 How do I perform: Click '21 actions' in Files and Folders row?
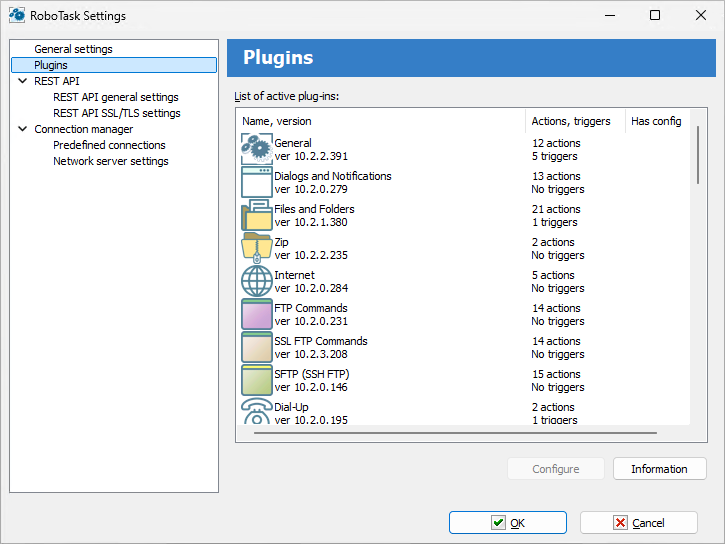(556, 209)
